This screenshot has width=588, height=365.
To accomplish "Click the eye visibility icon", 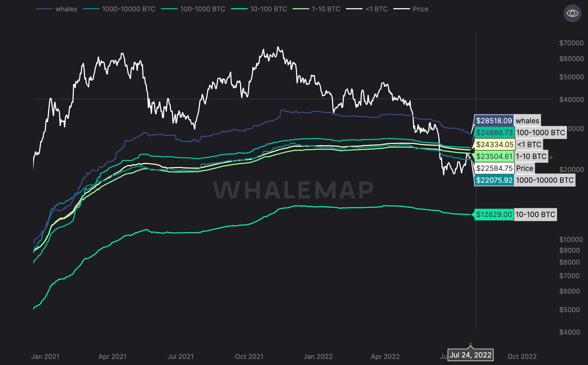I will [572, 13].
